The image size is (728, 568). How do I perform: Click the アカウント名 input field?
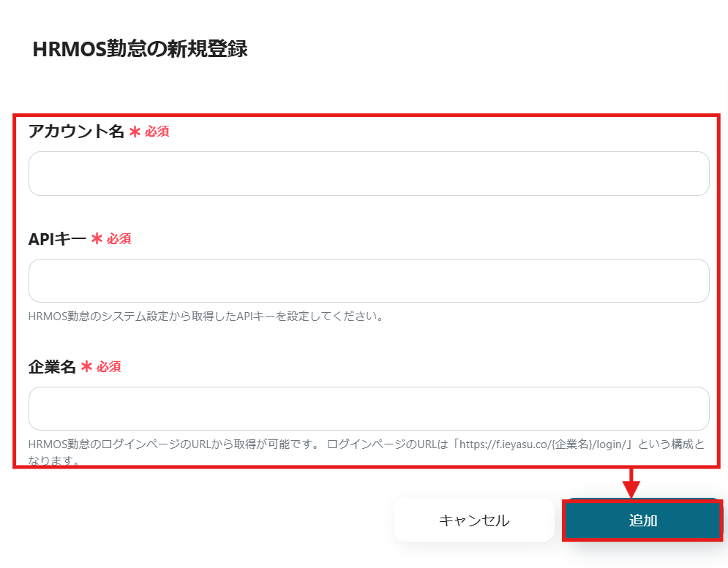(369, 173)
